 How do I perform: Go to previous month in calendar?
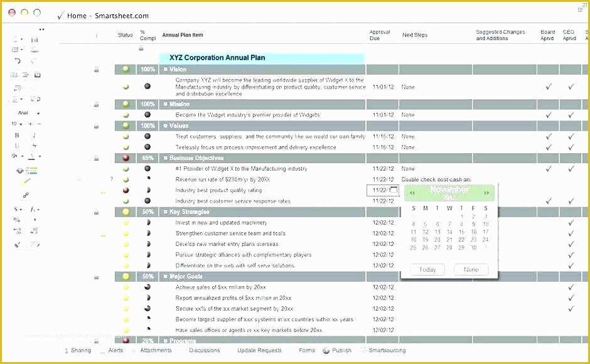412,193
